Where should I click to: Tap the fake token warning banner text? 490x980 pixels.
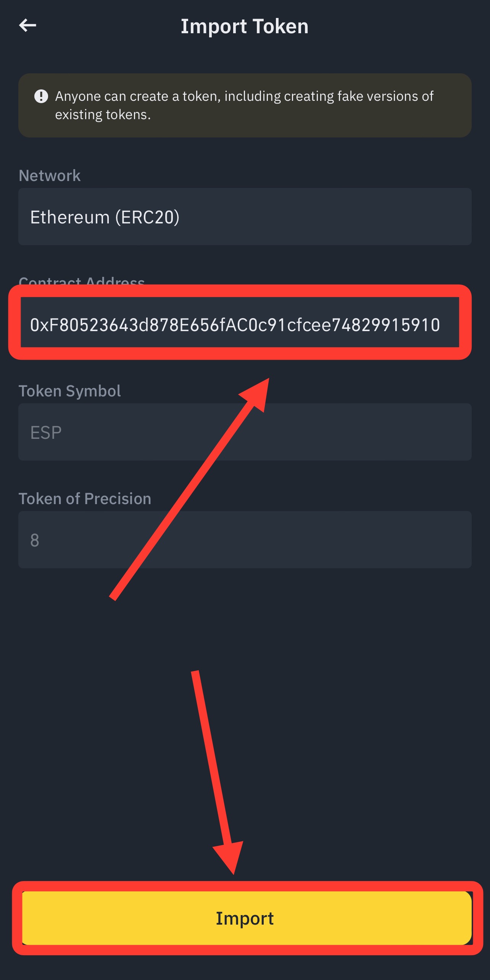click(244, 96)
